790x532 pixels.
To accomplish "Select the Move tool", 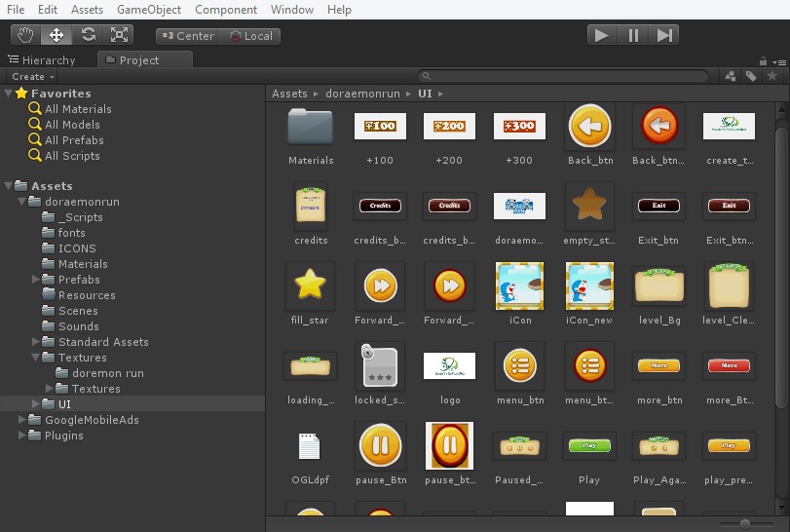I will [x=56, y=35].
